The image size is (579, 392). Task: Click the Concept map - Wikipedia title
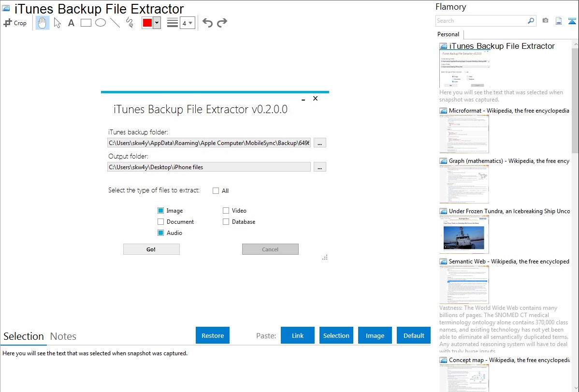tap(509, 360)
